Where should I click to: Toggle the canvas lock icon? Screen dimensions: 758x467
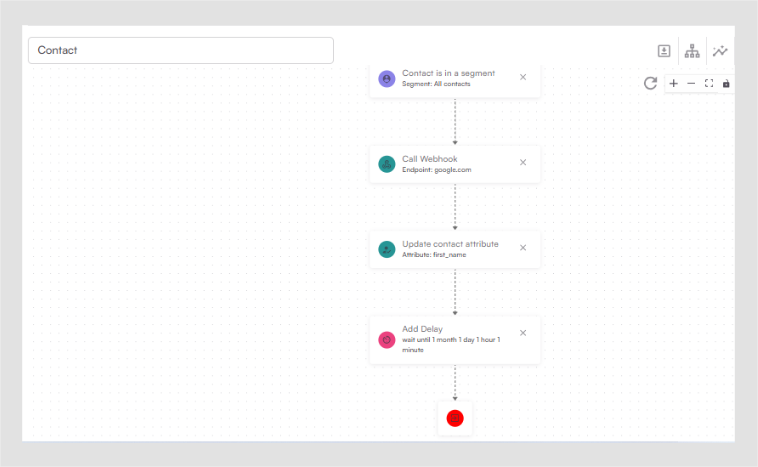726,83
